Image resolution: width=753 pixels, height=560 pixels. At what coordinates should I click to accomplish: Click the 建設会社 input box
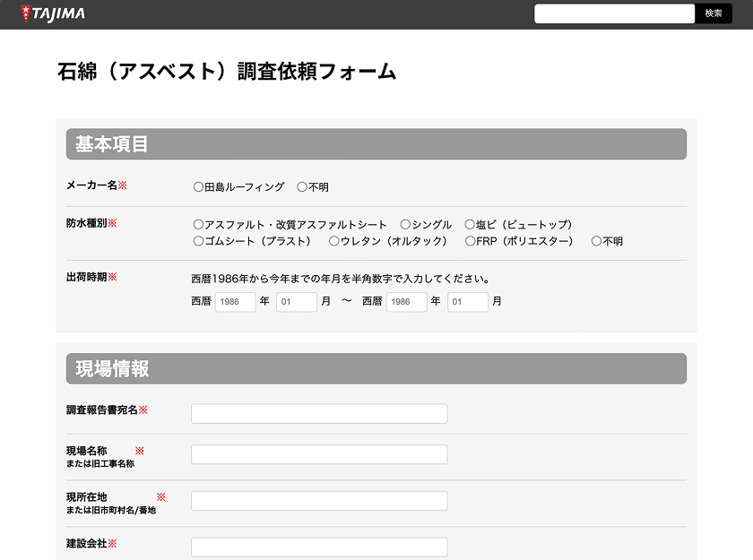click(x=318, y=547)
